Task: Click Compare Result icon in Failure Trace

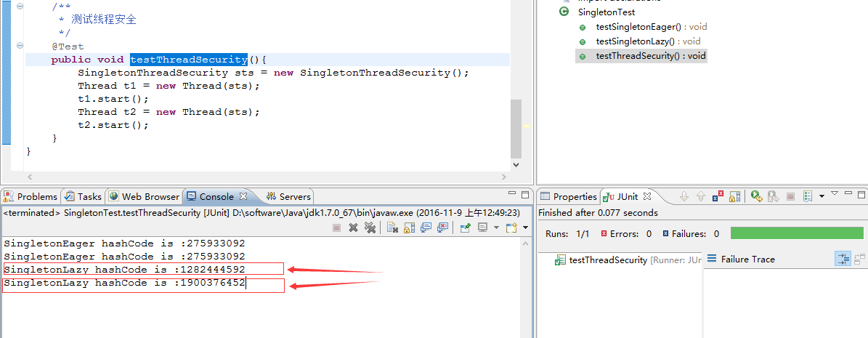Action: 859,259
